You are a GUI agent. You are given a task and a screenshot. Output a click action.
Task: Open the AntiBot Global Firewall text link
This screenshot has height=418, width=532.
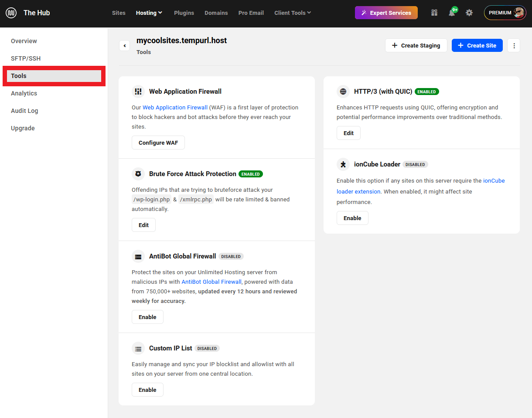click(x=211, y=282)
